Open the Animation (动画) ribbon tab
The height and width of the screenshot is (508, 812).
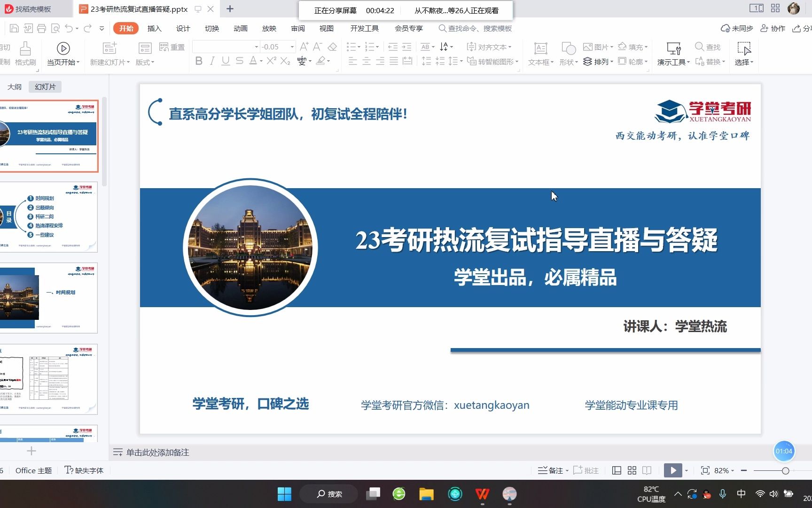click(241, 29)
